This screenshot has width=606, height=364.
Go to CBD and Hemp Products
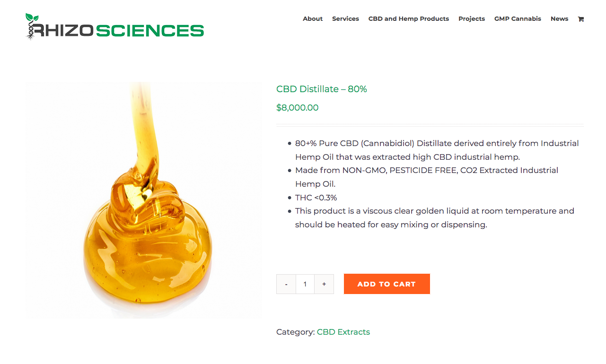[409, 19]
